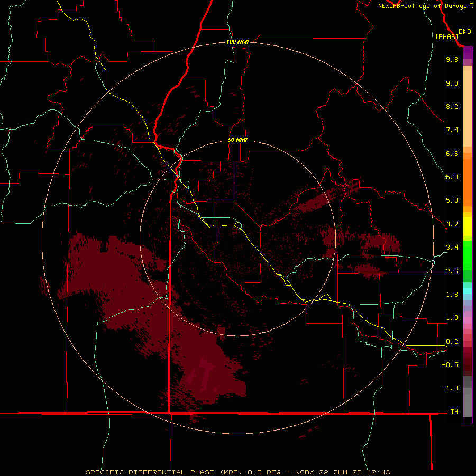Click the 9.8 scale value
Viewport: 476px width, 476px height.
(x=452, y=60)
